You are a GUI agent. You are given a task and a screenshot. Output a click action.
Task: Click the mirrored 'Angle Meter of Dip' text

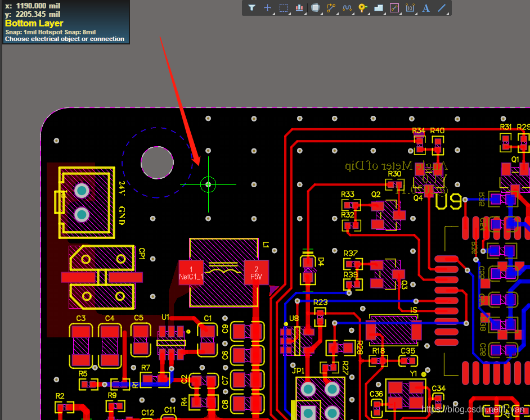point(396,165)
